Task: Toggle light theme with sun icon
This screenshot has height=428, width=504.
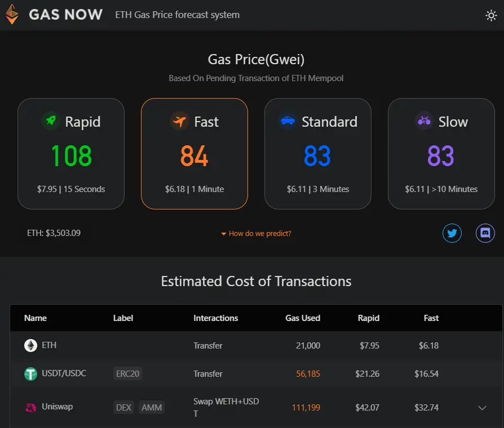Action: coord(491,15)
